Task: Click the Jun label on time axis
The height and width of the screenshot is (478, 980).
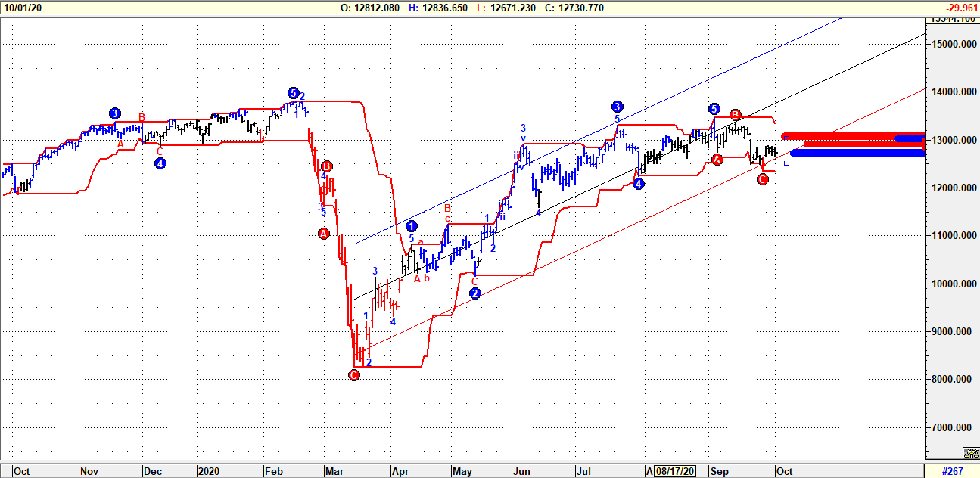Action: [522, 471]
